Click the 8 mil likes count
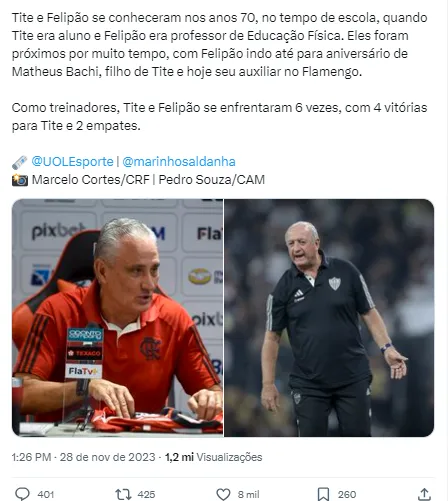 pyautogui.click(x=248, y=494)
